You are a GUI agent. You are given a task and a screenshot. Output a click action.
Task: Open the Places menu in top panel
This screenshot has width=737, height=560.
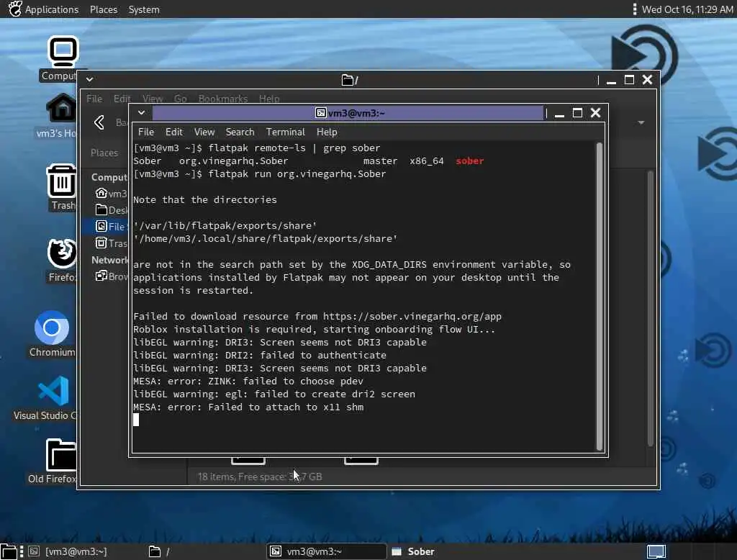pos(104,9)
